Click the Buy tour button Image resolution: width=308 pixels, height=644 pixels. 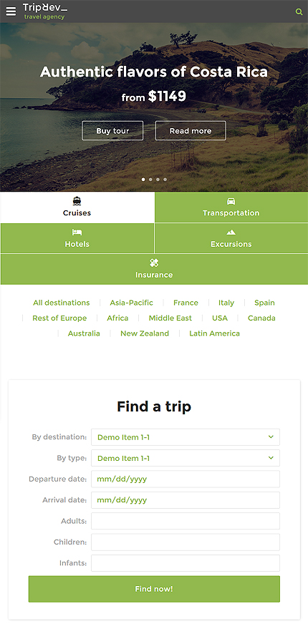point(112,131)
